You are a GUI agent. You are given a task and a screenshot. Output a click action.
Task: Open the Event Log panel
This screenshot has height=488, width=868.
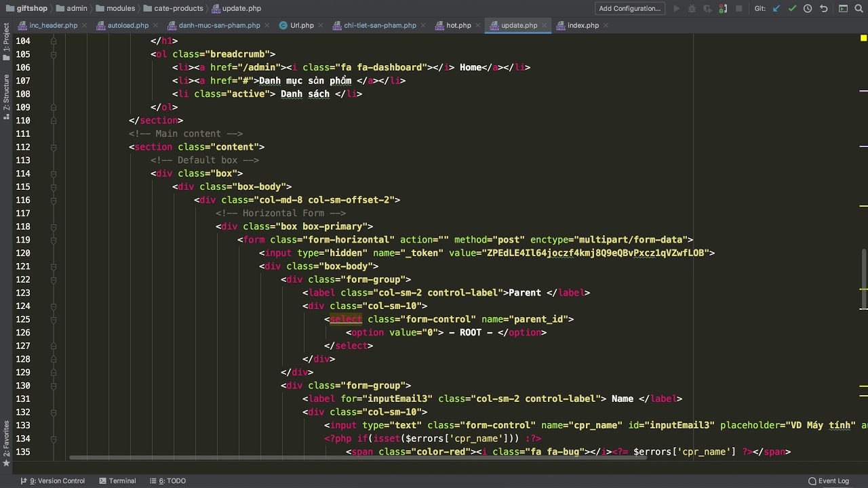[828, 481]
